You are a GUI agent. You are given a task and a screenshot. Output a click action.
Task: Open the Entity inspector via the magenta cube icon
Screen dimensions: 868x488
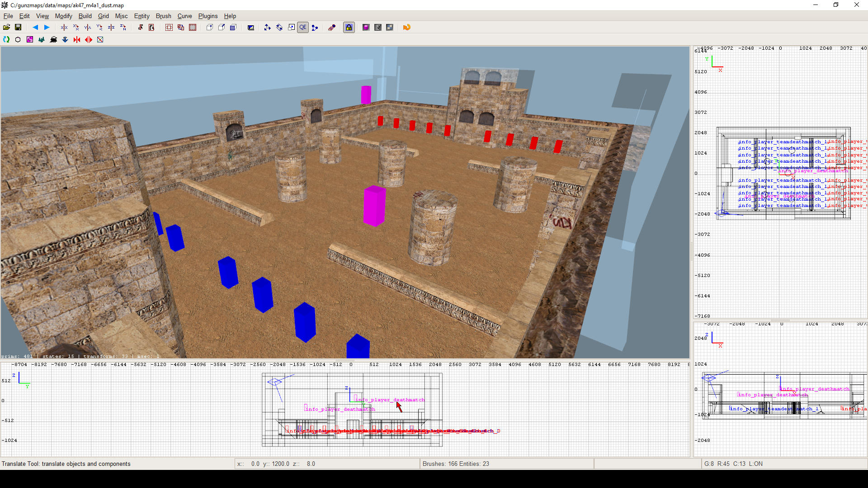pyautogui.click(x=366, y=27)
